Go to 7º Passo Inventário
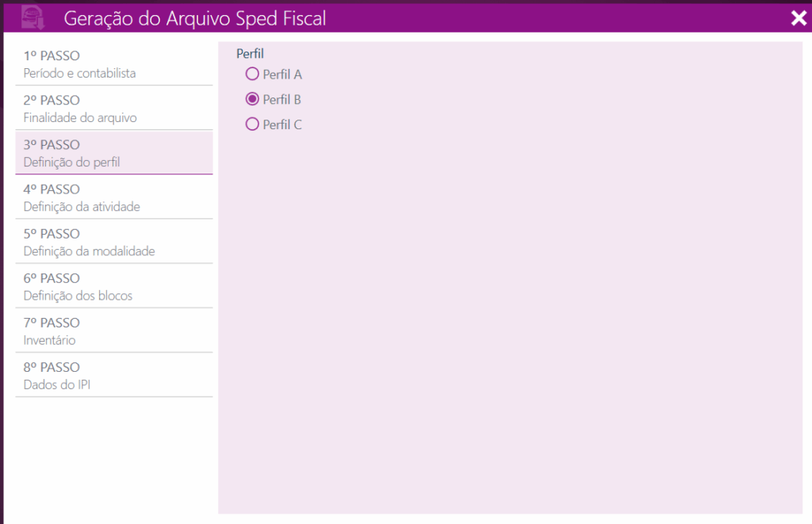The image size is (812, 524). [x=113, y=331]
